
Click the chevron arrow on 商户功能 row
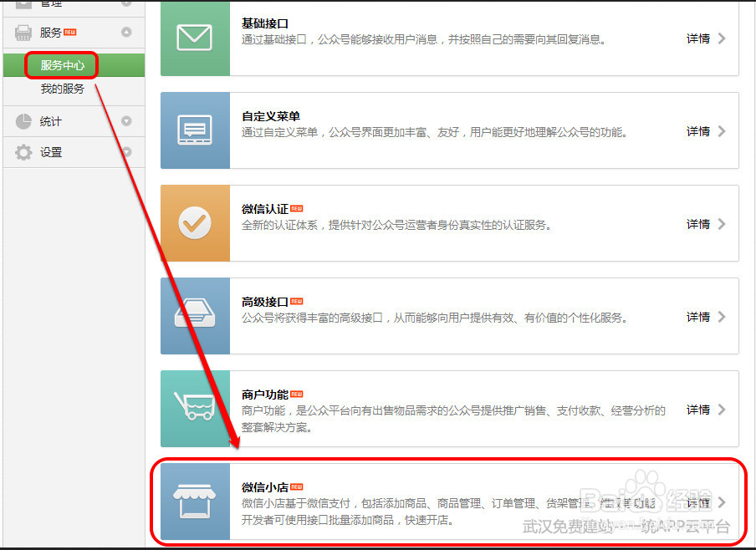click(x=721, y=410)
